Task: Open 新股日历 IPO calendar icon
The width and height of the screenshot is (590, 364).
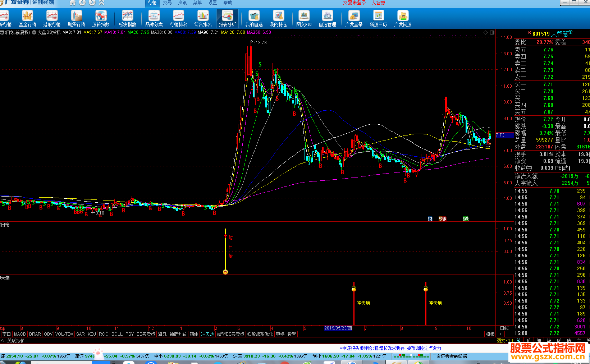Action: (x=378, y=18)
